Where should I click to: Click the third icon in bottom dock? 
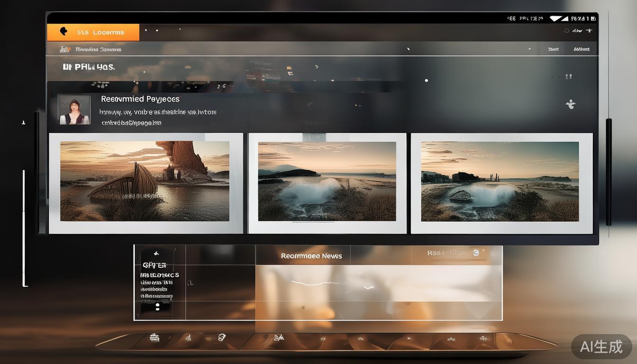pos(221,337)
